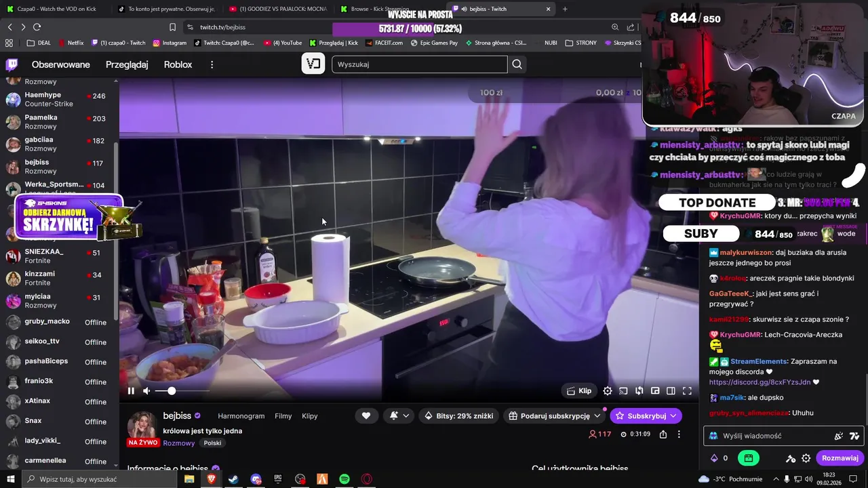Open new browser tab plus button
The width and height of the screenshot is (868, 488).
pos(565,9)
